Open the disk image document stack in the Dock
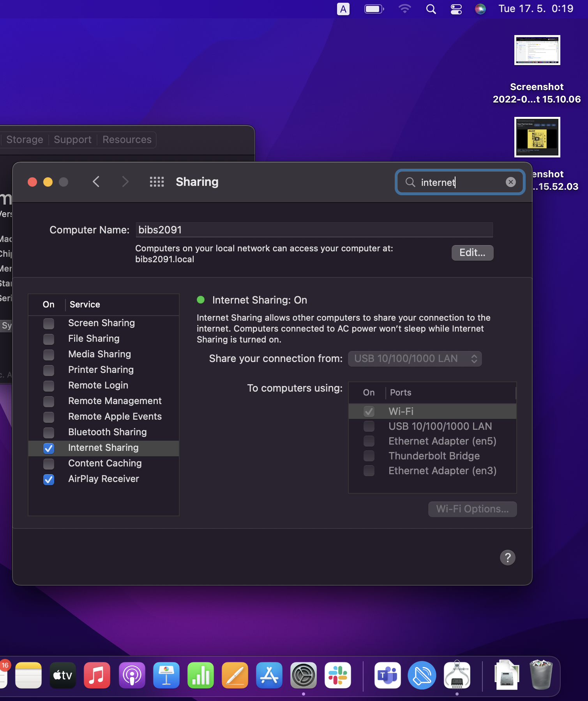588x701 pixels. pos(507,675)
